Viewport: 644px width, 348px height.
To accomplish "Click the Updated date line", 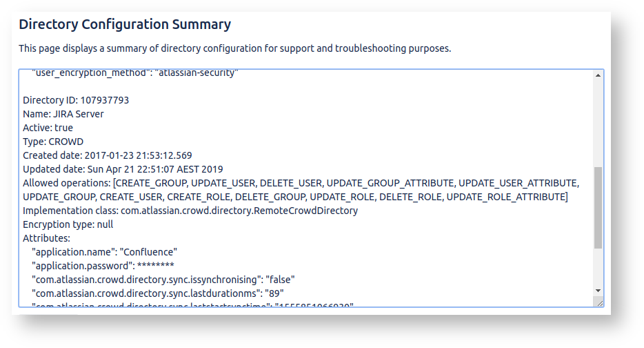I will click(123, 169).
